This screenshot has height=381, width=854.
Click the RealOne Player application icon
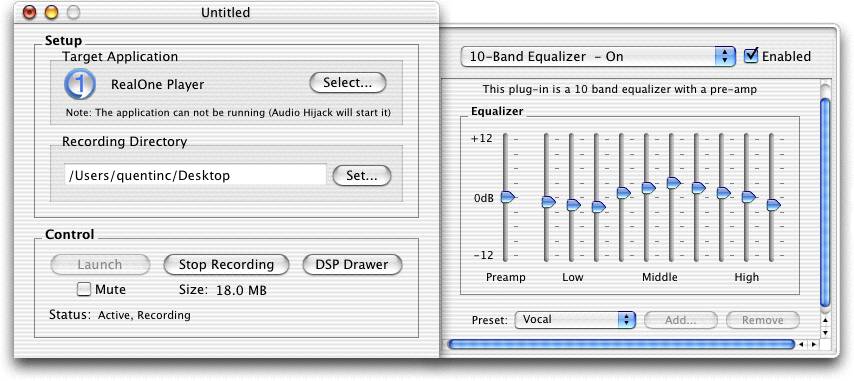[80, 84]
